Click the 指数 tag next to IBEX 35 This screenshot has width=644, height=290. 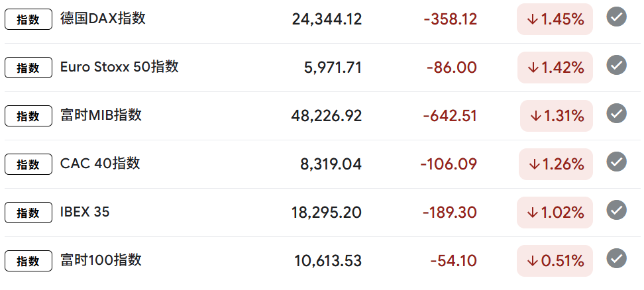click(x=28, y=213)
